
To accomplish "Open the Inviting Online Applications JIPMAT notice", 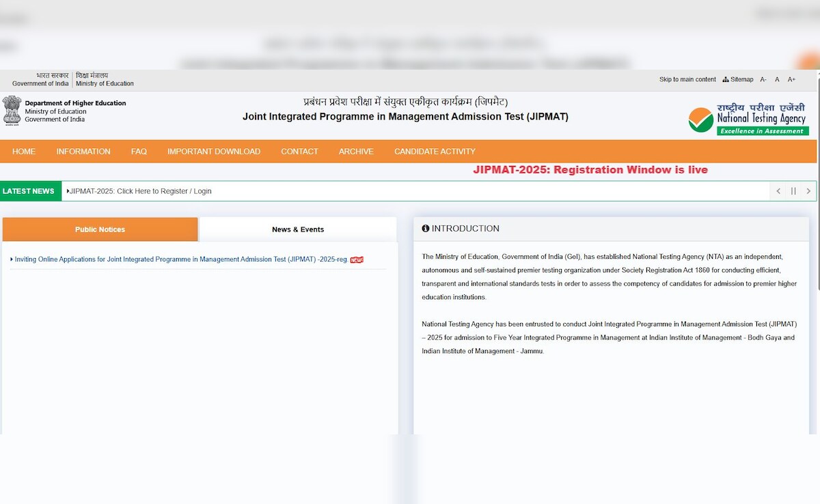I will (181, 260).
